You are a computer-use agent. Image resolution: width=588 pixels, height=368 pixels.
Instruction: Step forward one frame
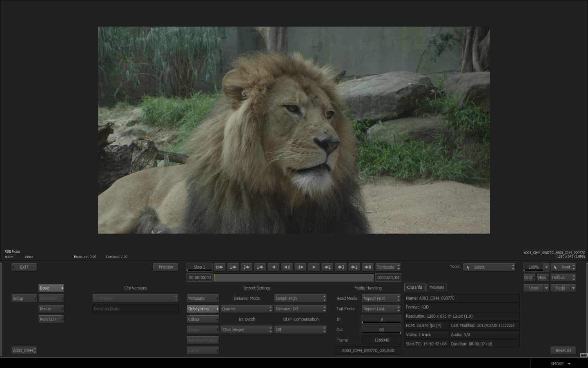coord(300,267)
